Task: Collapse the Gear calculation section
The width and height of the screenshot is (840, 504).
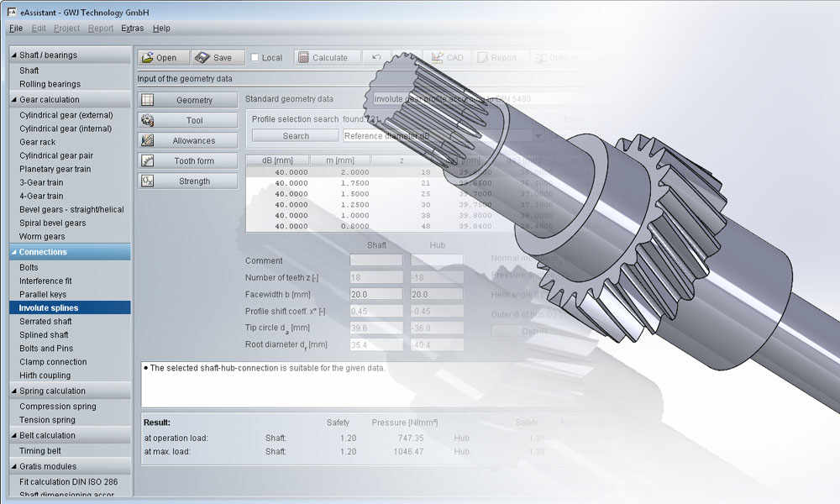Action: (13, 100)
